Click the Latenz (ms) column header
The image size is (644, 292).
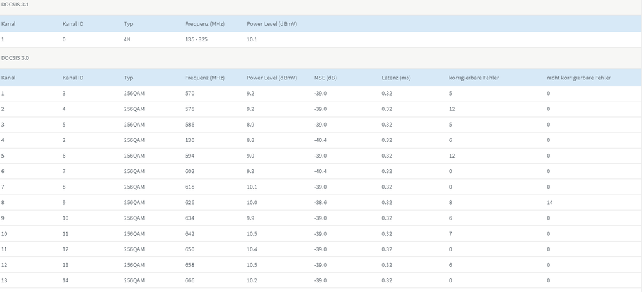click(396, 78)
